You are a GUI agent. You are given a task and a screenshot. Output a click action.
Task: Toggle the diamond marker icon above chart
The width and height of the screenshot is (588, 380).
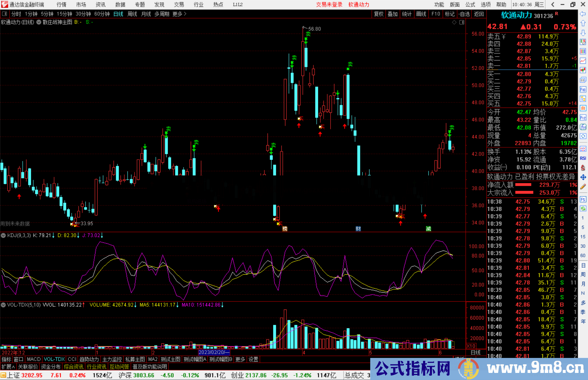tap(454, 22)
